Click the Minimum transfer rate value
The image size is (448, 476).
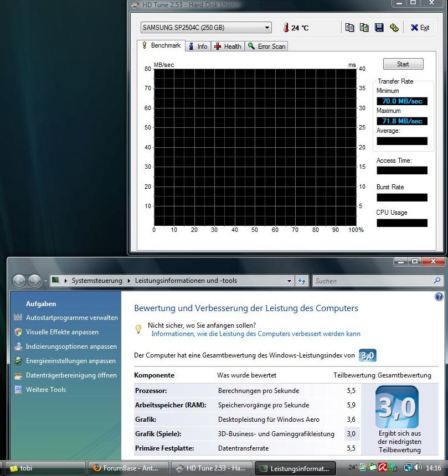(x=402, y=101)
